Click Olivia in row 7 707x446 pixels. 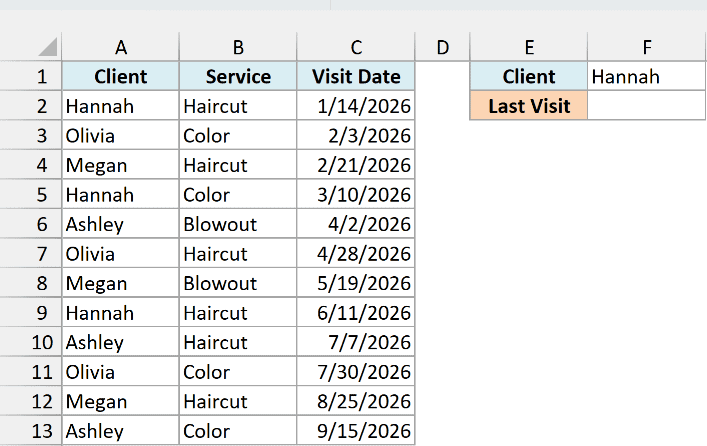tap(120, 253)
